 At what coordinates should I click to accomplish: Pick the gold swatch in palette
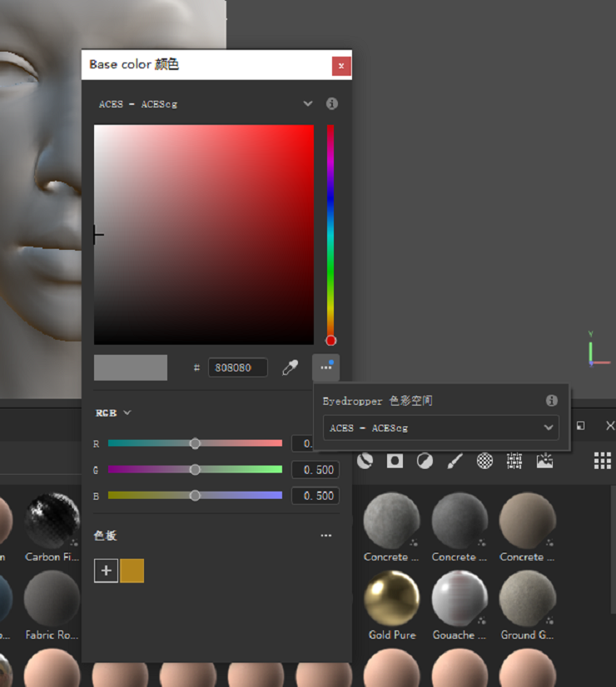(132, 570)
